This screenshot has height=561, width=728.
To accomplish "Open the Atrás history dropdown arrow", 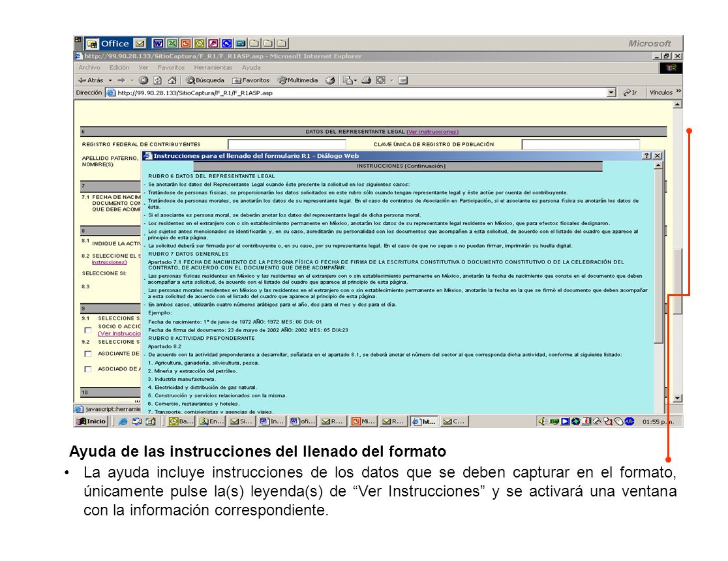I will pos(110,80).
